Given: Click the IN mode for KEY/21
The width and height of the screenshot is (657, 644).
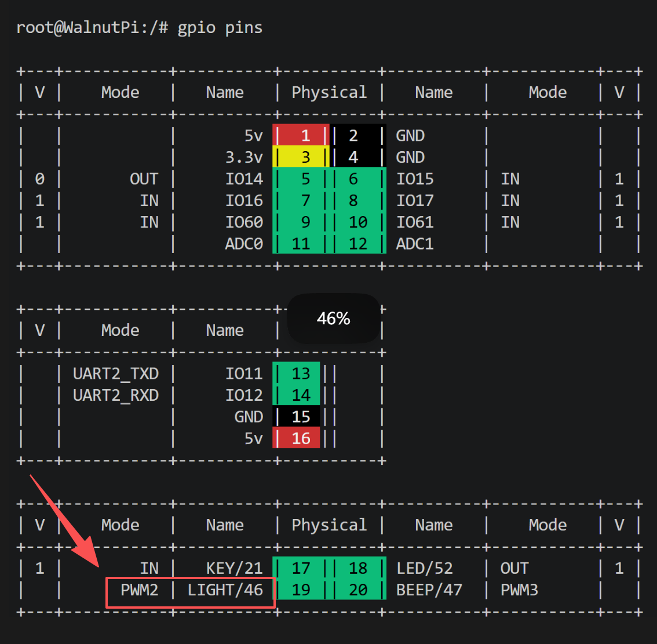Looking at the screenshot, I should click(149, 568).
